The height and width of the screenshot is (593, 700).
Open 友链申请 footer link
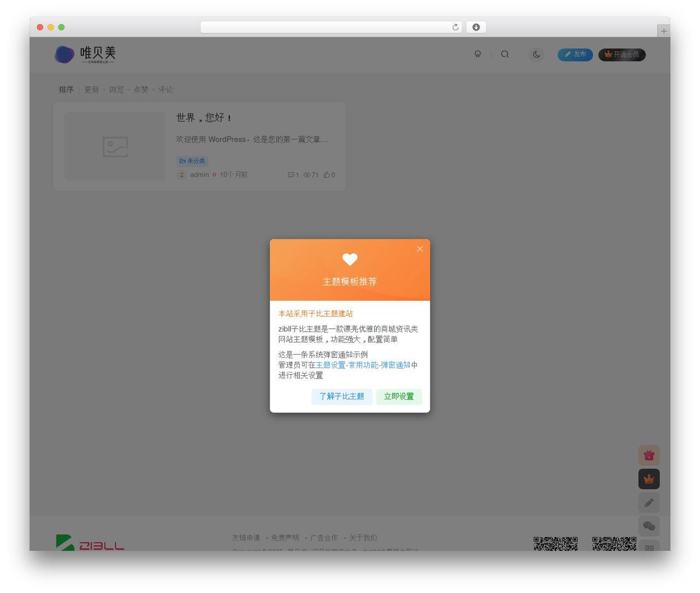click(246, 538)
